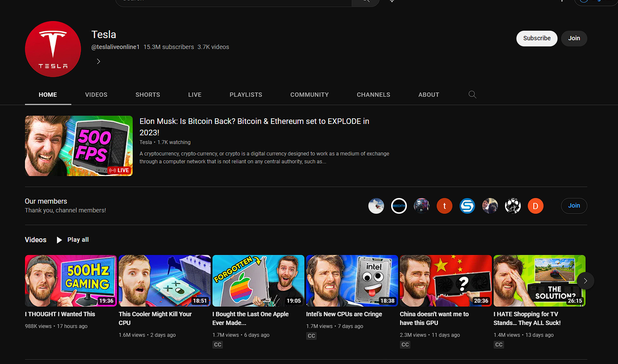Click the 'Our members' heading

(46, 201)
